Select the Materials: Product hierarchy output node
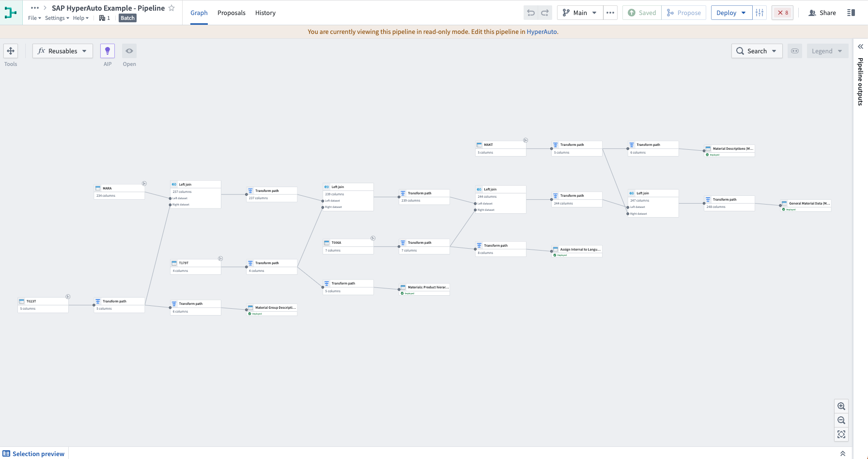 tap(424, 289)
